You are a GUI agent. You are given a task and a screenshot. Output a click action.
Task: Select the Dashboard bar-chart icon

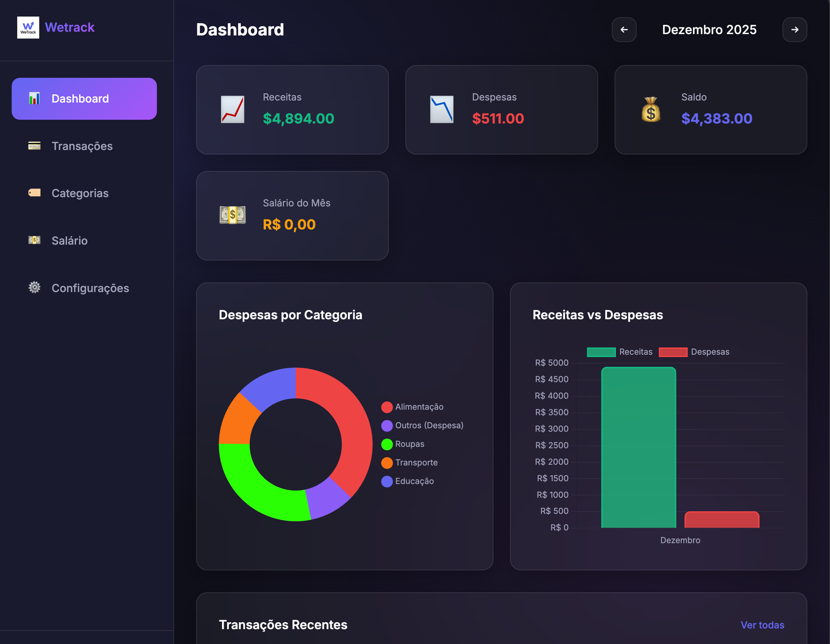34,98
